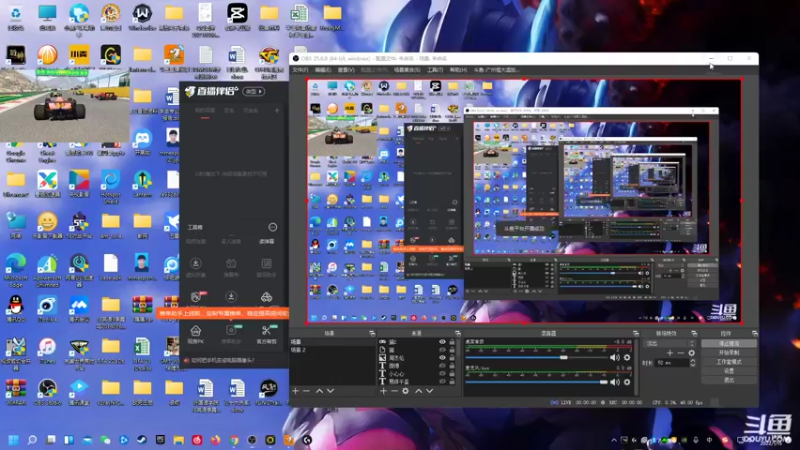Adjust the 桌面音频 volume slider
This screenshot has height=450, width=800.
pos(536,358)
